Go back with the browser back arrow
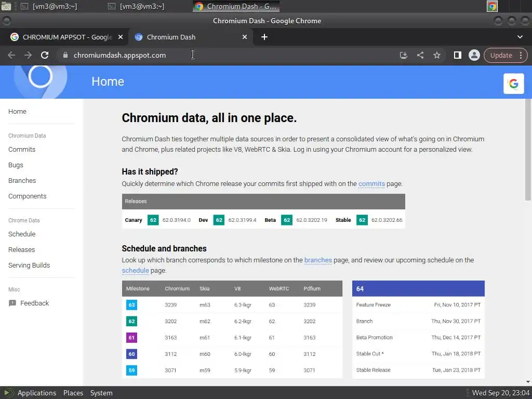Image resolution: width=532 pixels, height=399 pixels. [11, 55]
